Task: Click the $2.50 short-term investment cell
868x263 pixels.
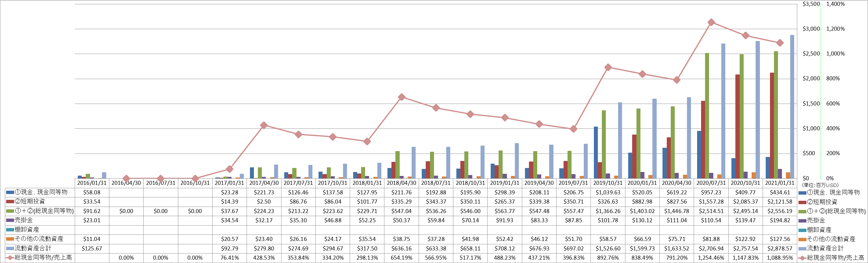Action: pos(264,202)
